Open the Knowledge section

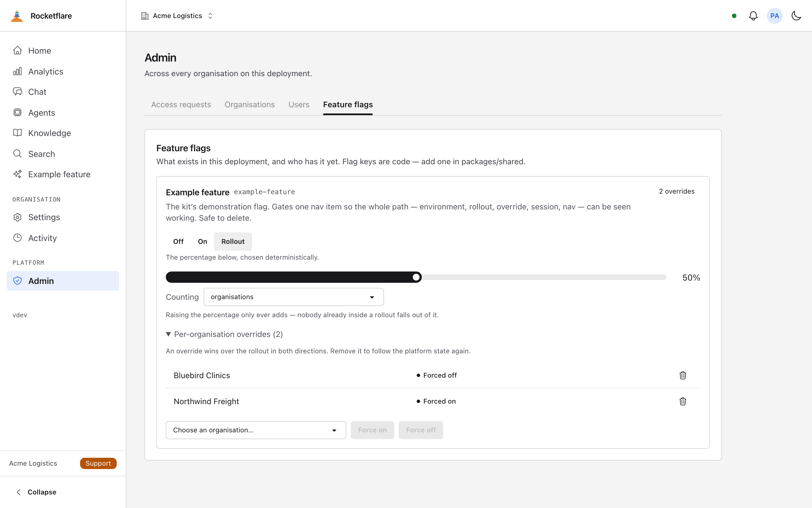tap(63, 133)
